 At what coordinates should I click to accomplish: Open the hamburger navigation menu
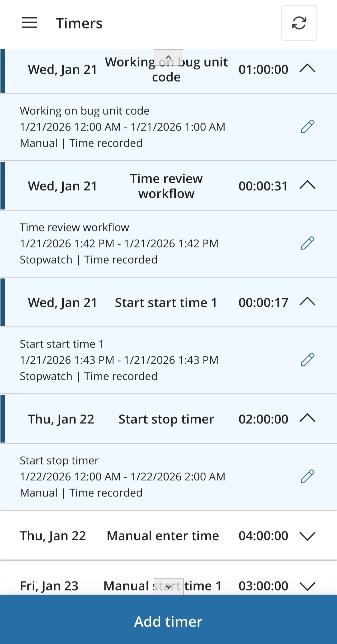(x=29, y=23)
